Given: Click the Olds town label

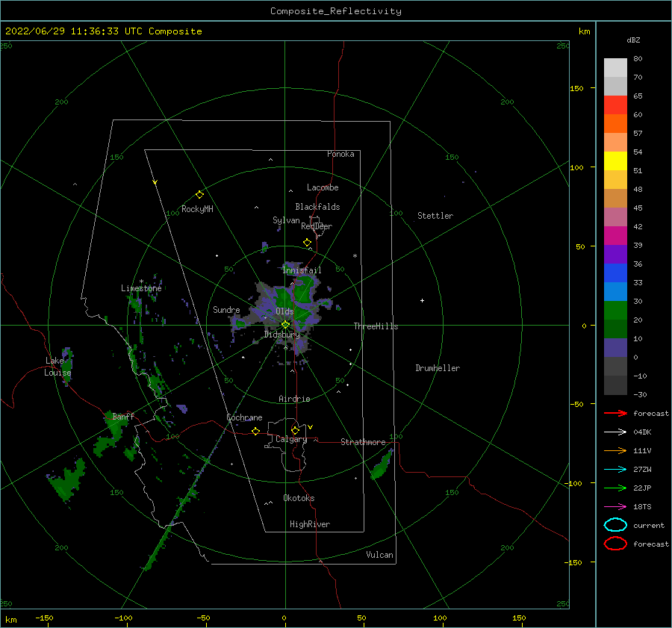Looking at the screenshot, I should 284,311.
